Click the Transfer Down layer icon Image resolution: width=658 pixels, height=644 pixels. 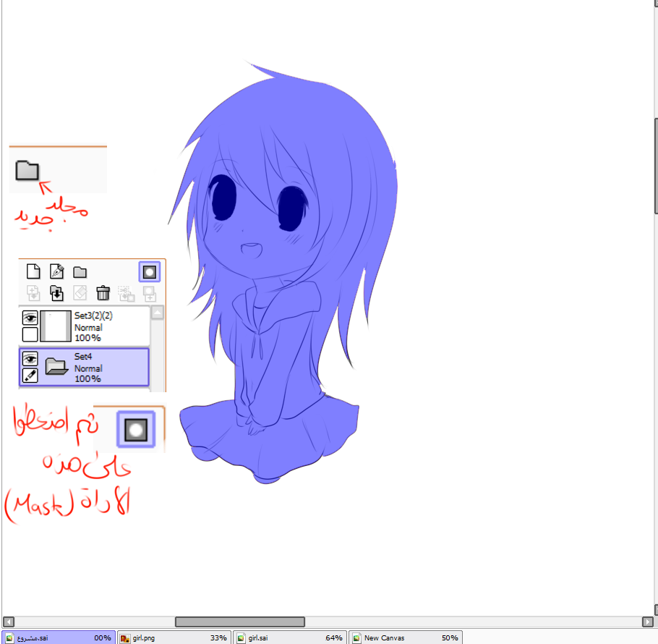pyautogui.click(x=33, y=293)
